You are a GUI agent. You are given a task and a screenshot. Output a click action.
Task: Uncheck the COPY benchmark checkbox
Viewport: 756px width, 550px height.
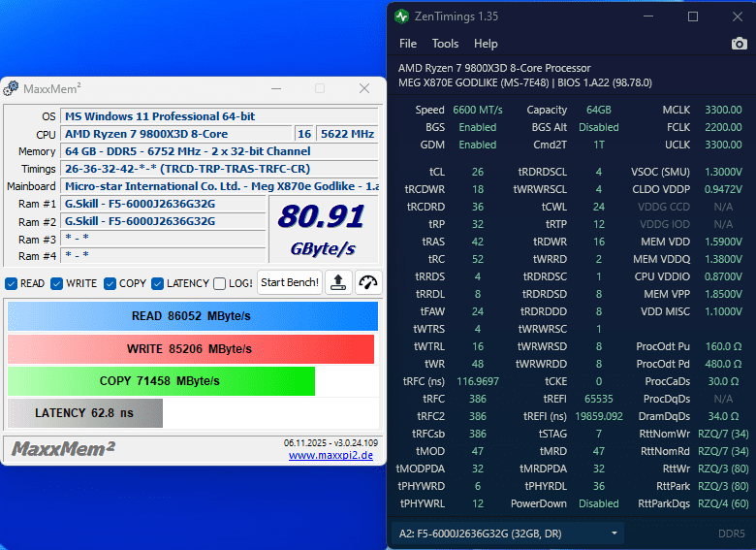point(110,283)
